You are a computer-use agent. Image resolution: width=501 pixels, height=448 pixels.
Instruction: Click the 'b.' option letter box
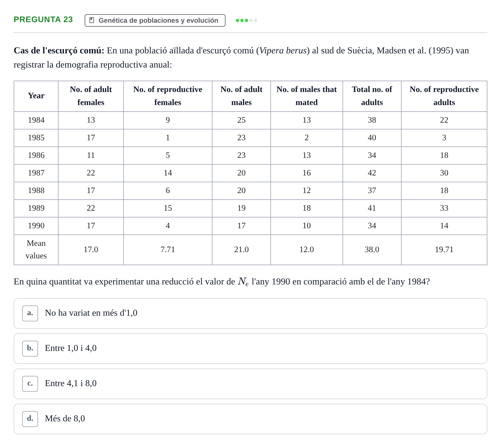pyautogui.click(x=30, y=349)
